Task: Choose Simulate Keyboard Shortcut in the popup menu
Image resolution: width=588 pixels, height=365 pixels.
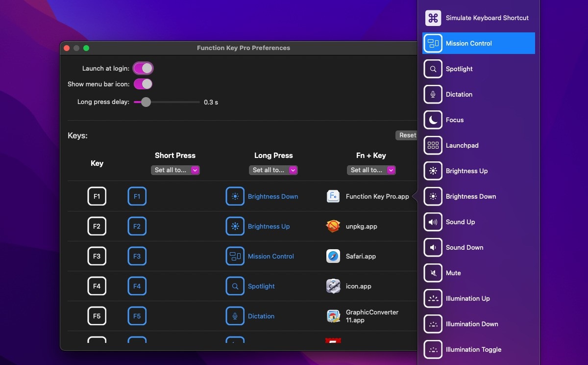Action: point(479,18)
